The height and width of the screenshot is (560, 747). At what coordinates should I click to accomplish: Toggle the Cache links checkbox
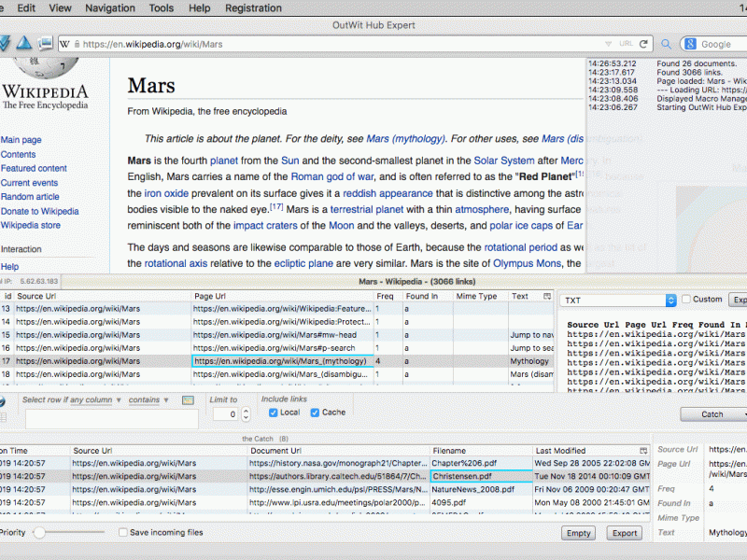pyautogui.click(x=315, y=413)
